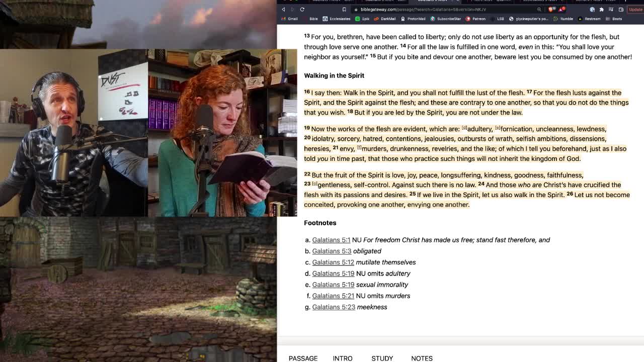Open the Bible bookmark

tap(310, 19)
